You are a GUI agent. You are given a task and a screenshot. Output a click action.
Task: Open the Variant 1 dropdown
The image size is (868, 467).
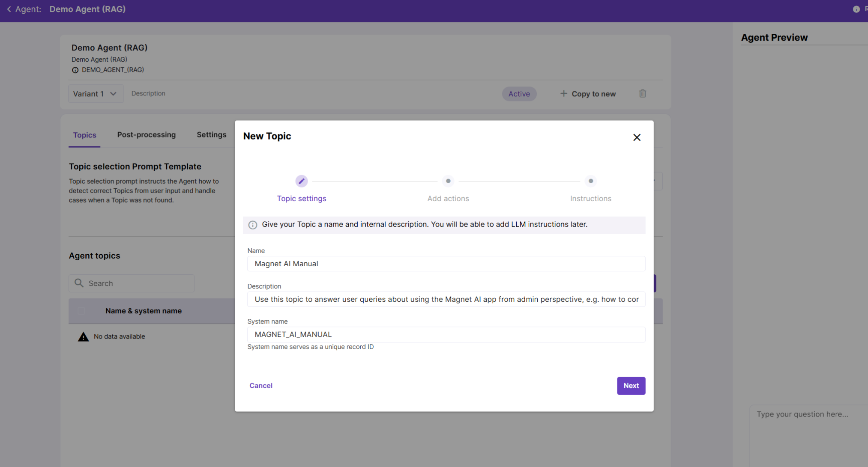[x=95, y=94]
